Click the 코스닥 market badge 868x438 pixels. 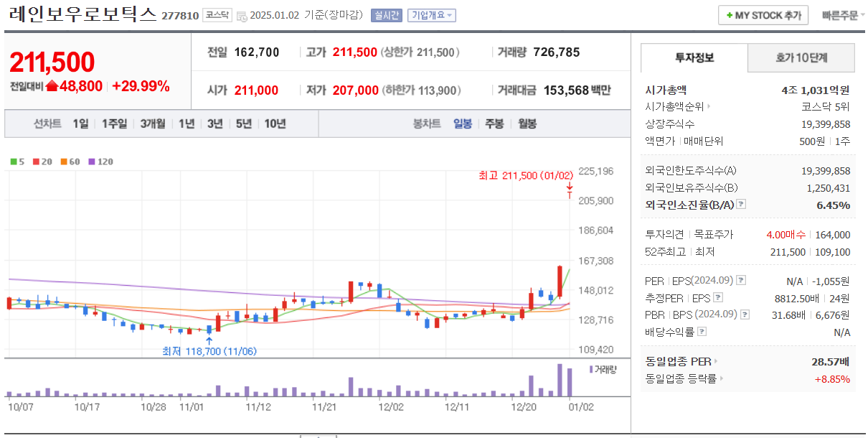coord(217,15)
